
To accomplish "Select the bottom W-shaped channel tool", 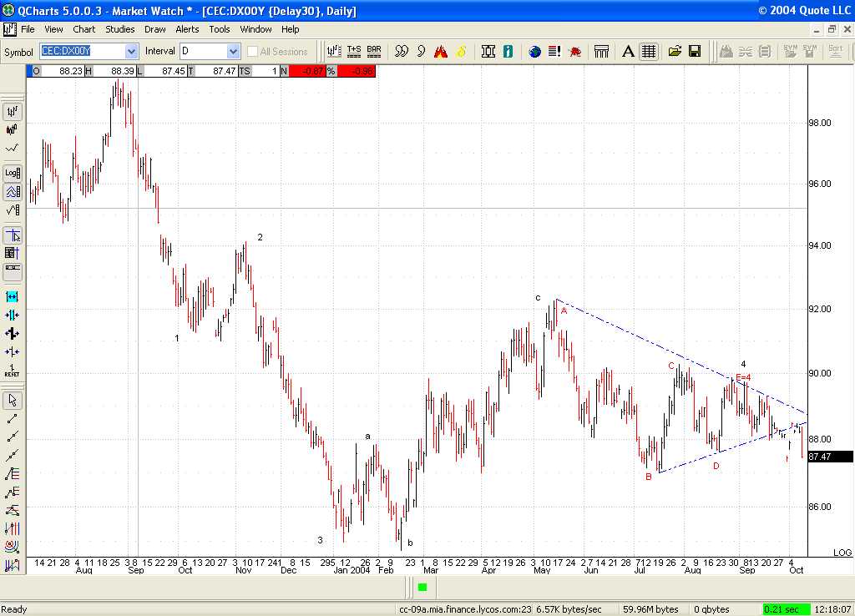I will pos(12,564).
